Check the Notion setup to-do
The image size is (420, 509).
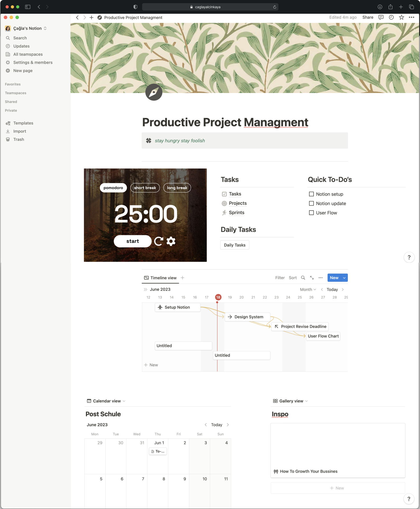click(311, 194)
